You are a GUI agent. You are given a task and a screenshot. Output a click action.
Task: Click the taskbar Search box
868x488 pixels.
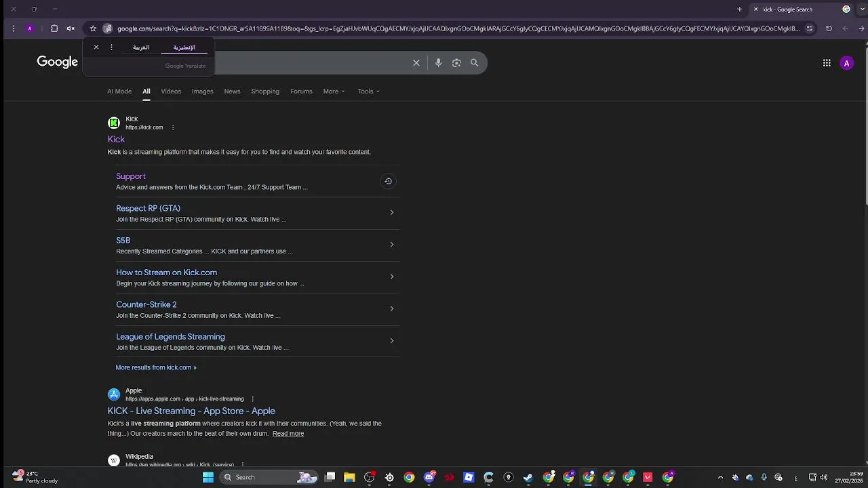pyautogui.click(x=269, y=477)
